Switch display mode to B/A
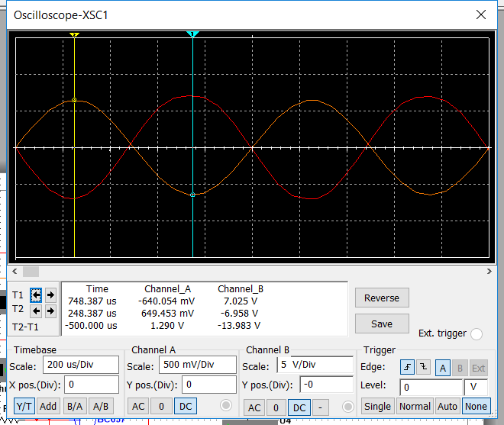The height and width of the screenshot is (425, 504). (x=74, y=407)
